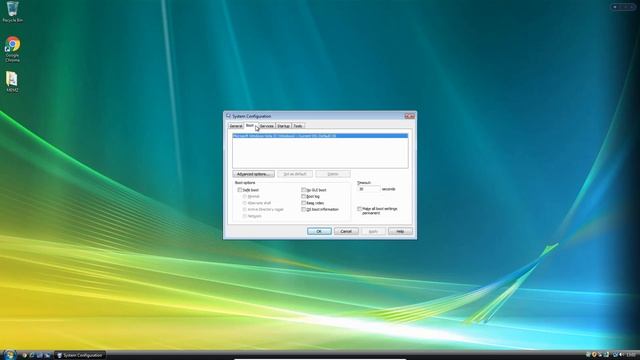Click the Cancel button
Viewport: 640px width, 360px height.
346,231
